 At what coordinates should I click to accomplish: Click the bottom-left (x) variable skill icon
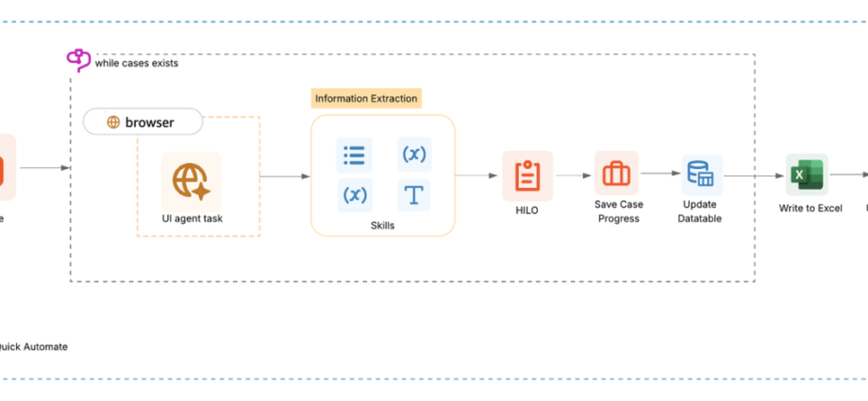click(x=354, y=194)
